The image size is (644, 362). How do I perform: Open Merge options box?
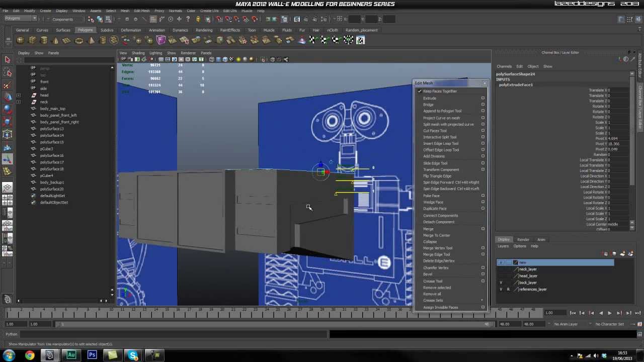click(483, 229)
